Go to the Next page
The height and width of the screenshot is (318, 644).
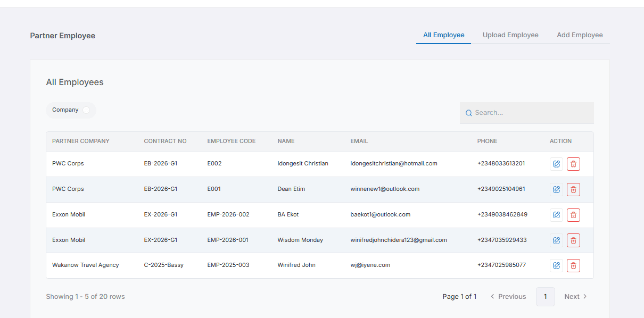[x=575, y=297]
